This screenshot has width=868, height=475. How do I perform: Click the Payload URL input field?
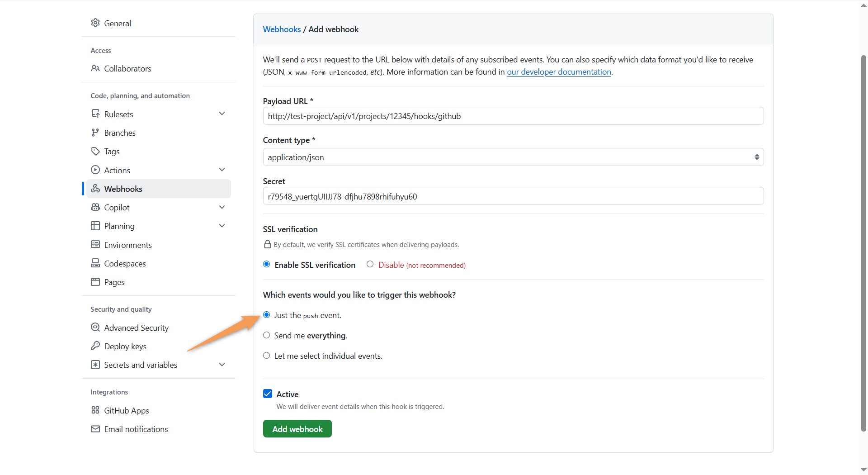point(513,116)
